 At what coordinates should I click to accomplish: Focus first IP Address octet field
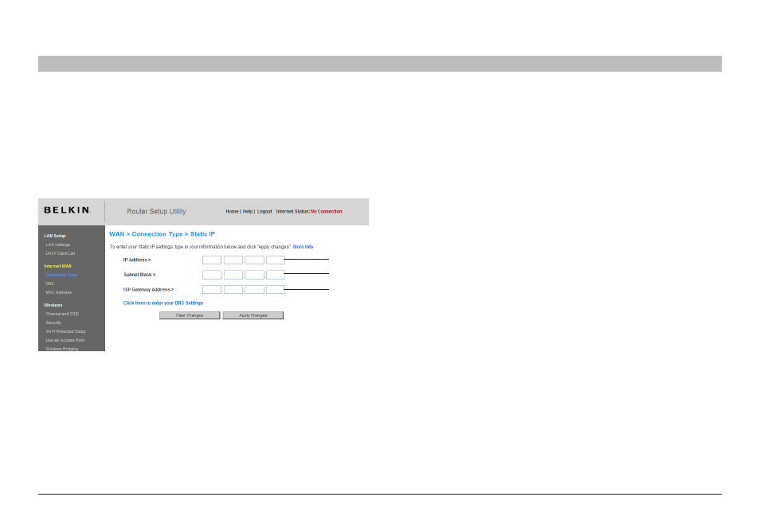(x=212, y=260)
